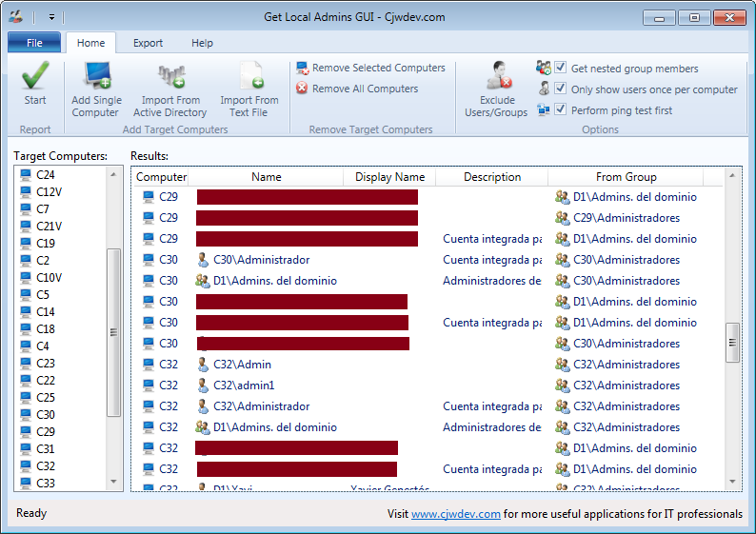
Task: Click the Results vertical scrollbar thumb
Action: (x=732, y=343)
